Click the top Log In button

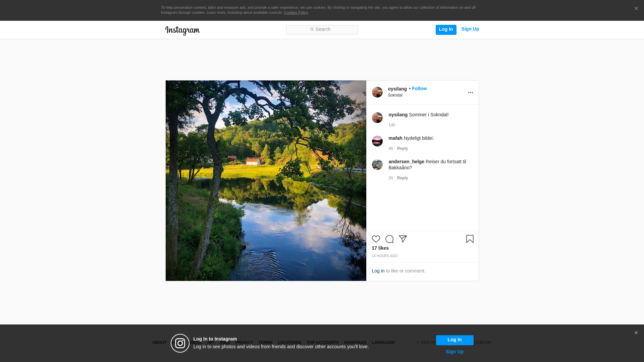coord(446,29)
